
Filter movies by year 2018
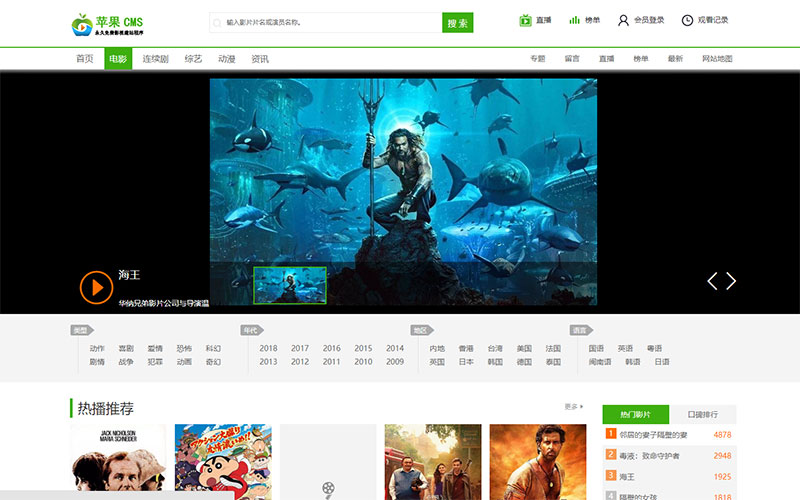click(x=268, y=348)
